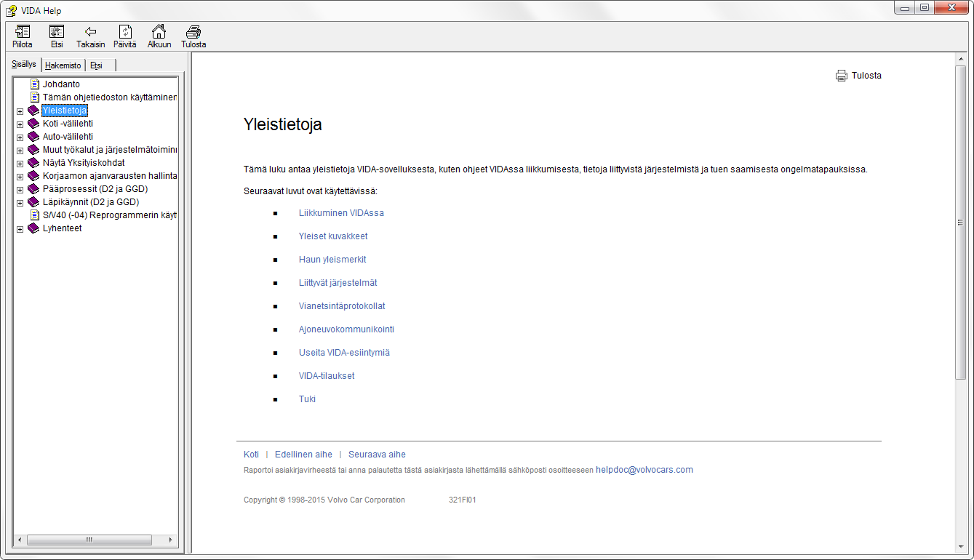974x560 pixels.
Task: Click the Johdanto page icon
Action: click(x=35, y=84)
